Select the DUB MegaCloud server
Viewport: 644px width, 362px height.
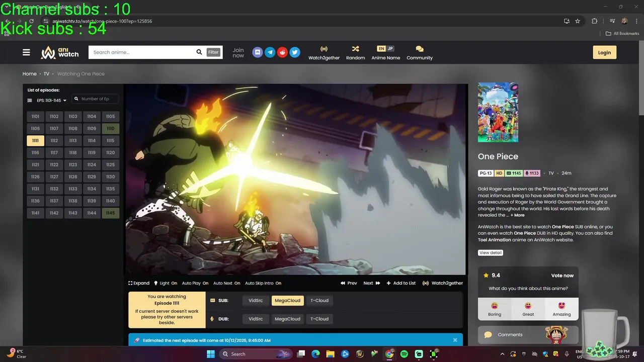point(287,319)
